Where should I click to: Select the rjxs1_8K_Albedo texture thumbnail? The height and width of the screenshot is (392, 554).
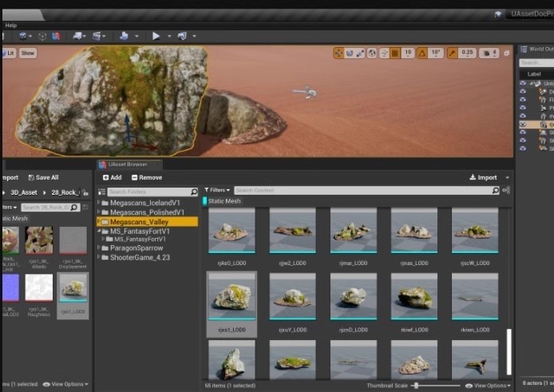39,241
